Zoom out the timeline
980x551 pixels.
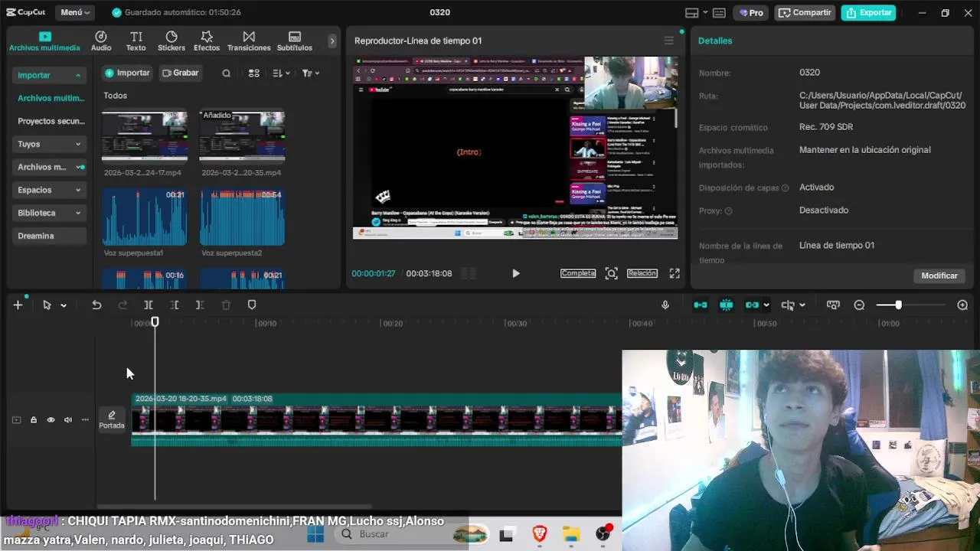pyautogui.click(x=859, y=305)
